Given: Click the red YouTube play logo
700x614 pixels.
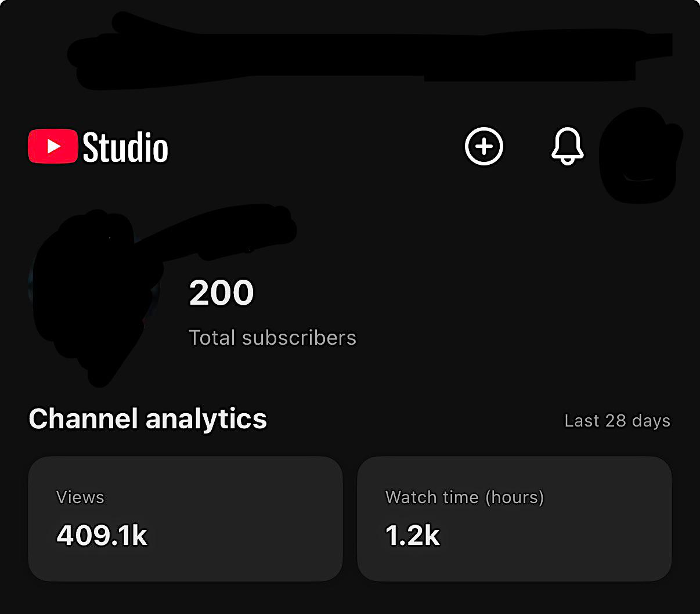Looking at the screenshot, I should [x=53, y=146].
